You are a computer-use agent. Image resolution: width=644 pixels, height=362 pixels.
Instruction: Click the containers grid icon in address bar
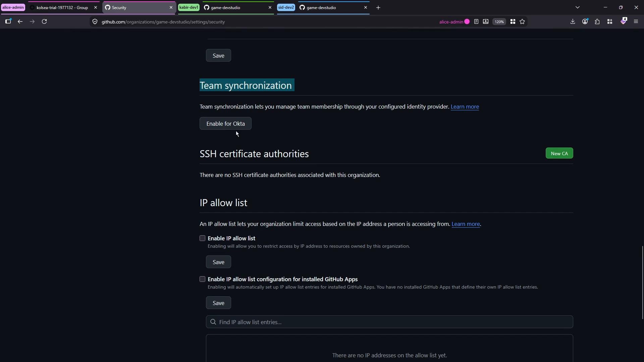pyautogui.click(x=513, y=22)
